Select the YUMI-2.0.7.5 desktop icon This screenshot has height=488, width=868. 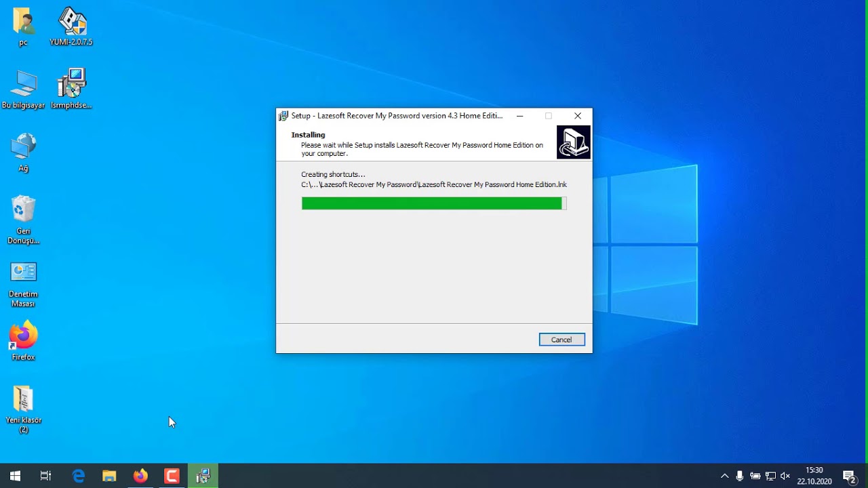pyautogui.click(x=71, y=27)
